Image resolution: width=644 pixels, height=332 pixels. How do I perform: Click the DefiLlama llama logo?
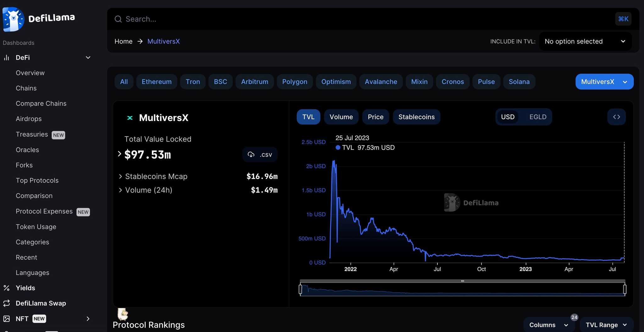[13, 19]
